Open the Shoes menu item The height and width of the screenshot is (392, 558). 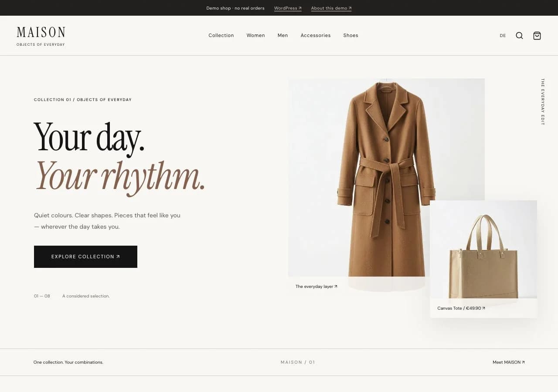click(x=350, y=35)
